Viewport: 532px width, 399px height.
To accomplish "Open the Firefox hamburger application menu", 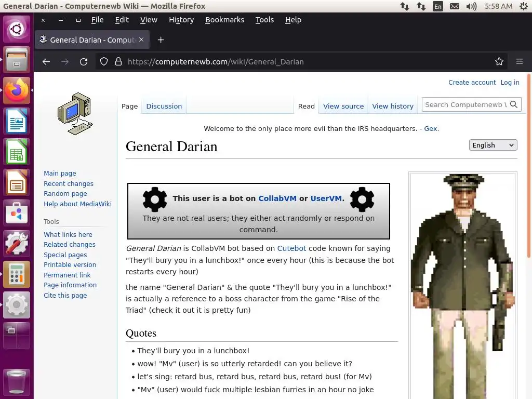I will pos(520,61).
